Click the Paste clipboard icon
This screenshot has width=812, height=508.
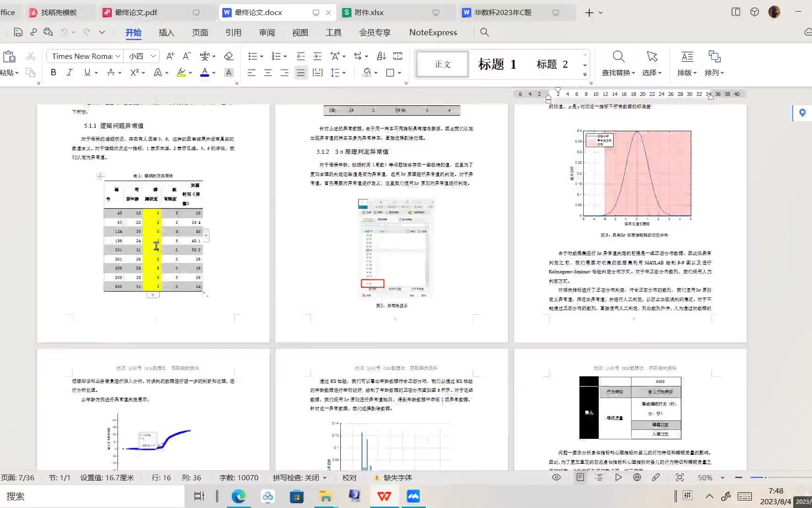[9, 57]
